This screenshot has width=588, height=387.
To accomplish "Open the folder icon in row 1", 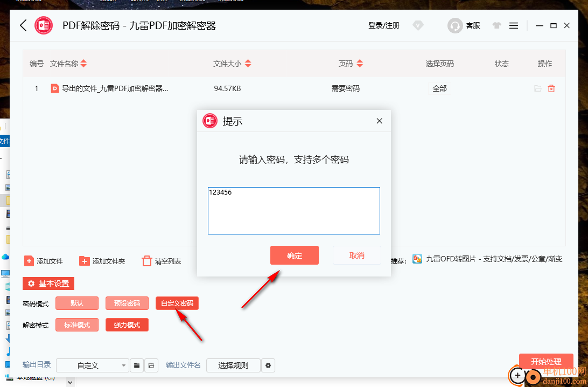I will pos(538,88).
